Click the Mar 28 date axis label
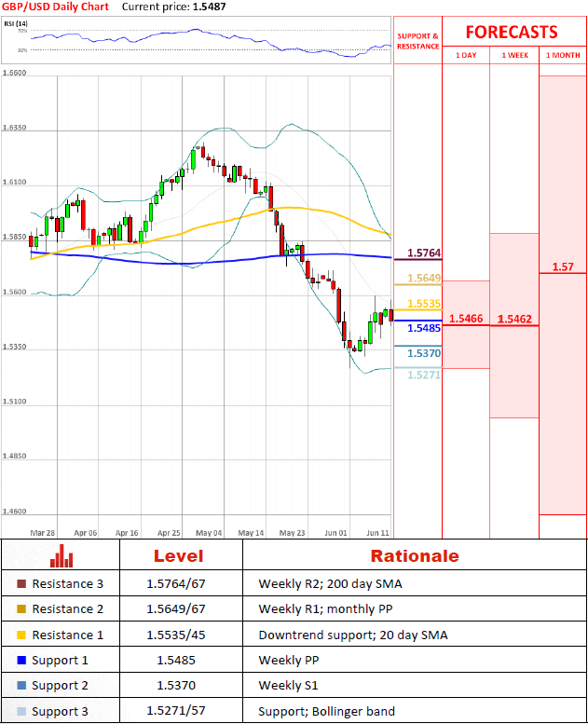 43,533
